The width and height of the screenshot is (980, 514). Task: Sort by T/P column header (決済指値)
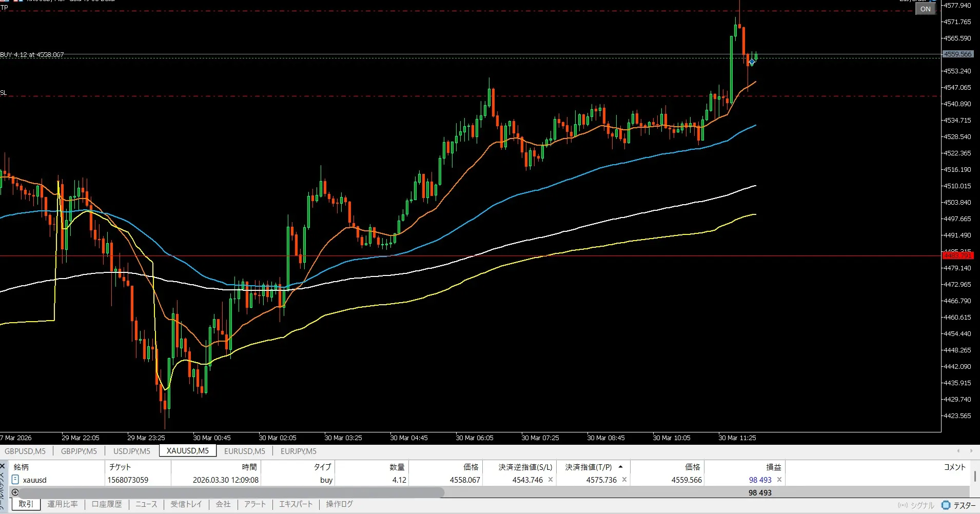click(589, 467)
